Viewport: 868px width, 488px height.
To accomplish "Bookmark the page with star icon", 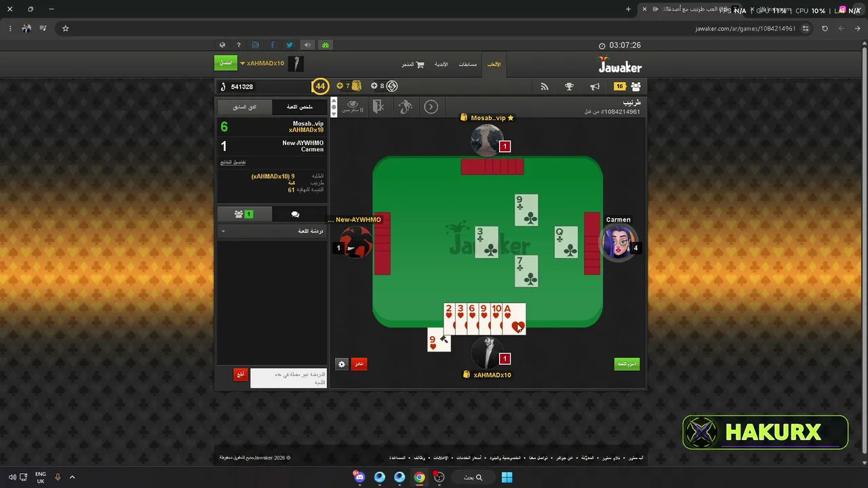I will [x=66, y=28].
